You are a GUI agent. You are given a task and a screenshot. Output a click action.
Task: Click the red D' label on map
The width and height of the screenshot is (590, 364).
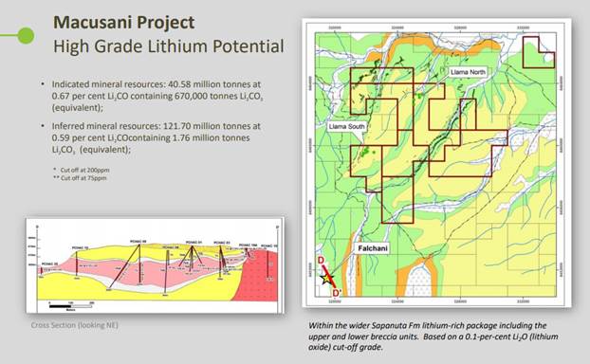click(336, 293)
